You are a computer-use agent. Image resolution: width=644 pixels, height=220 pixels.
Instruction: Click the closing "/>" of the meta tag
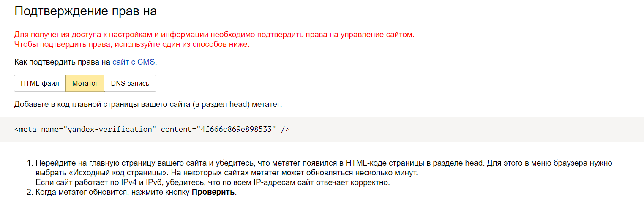285,129
